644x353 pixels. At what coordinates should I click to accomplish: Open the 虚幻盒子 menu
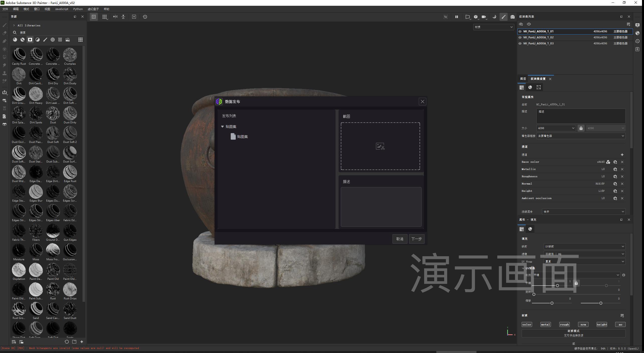[x=93, y=9]
